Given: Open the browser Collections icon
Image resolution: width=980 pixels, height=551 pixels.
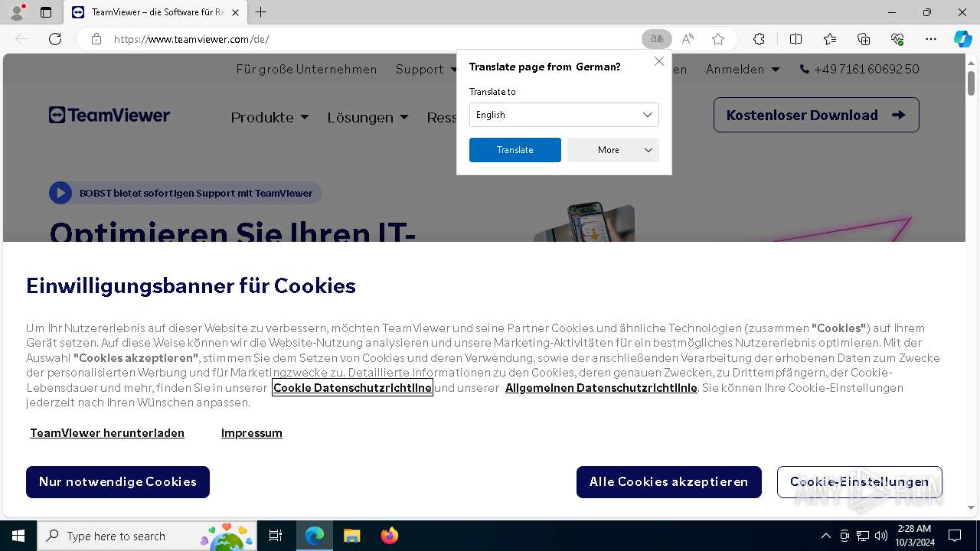Looking at the screenshot, I should tap(864, 39).
